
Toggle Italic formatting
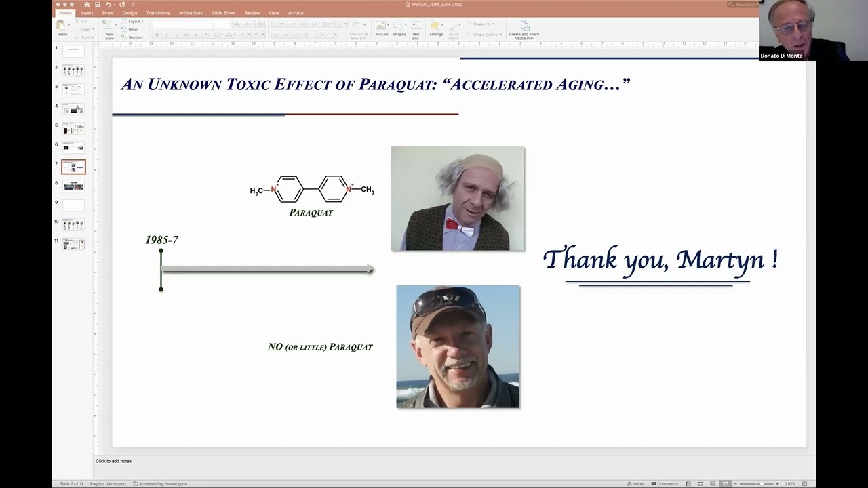click(167, 35)
